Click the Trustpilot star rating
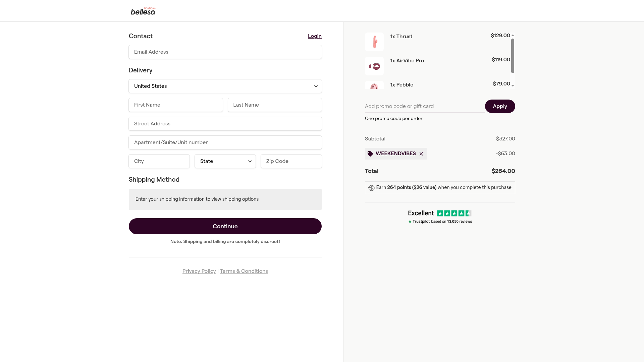644x362 pixels. 454,214
